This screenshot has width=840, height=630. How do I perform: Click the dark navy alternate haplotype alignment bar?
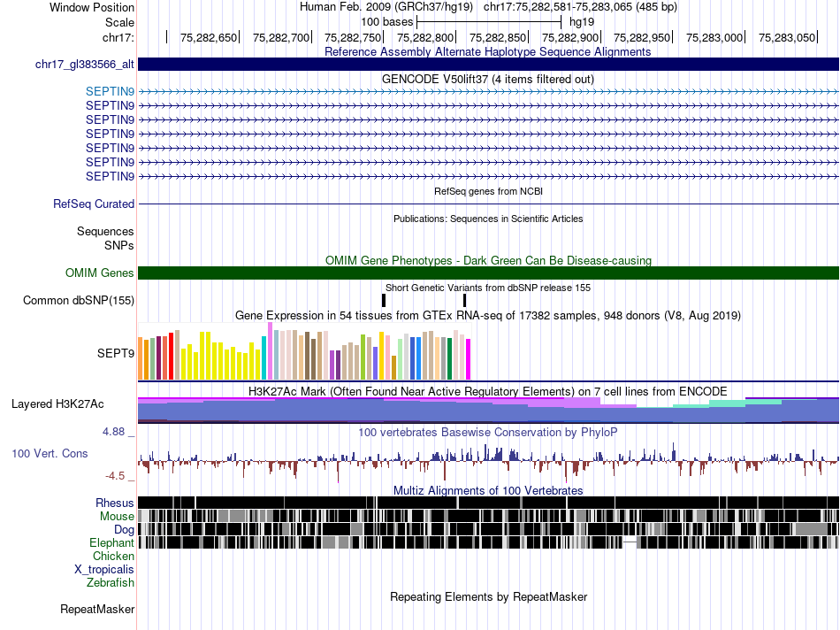click(488, 65)
